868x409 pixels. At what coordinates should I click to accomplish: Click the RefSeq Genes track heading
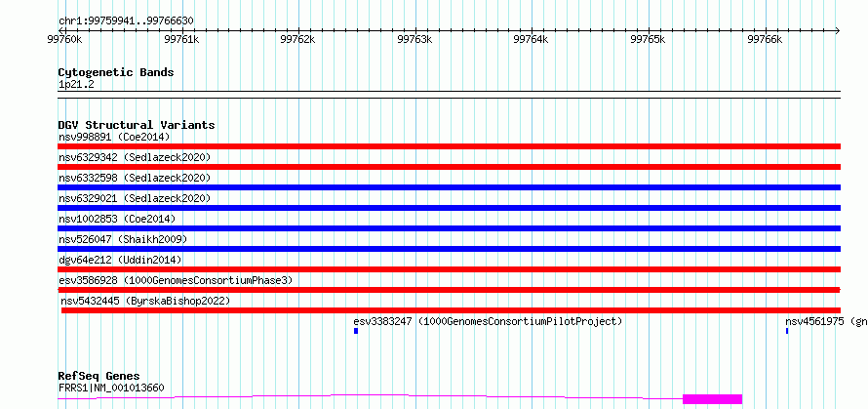99,377
